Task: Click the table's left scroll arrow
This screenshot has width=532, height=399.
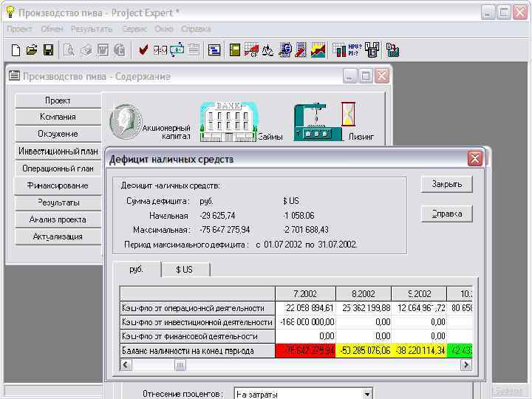Action: [126, 365]
